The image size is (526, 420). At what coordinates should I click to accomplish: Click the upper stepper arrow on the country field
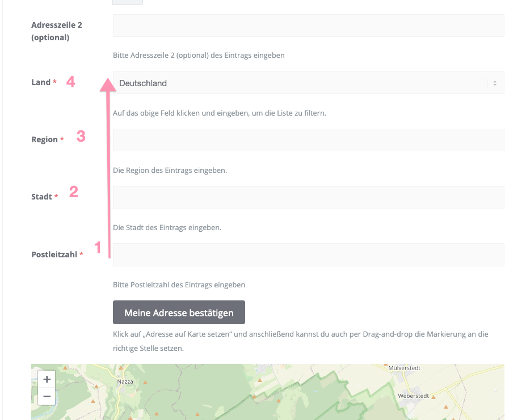tap(495, 80)
